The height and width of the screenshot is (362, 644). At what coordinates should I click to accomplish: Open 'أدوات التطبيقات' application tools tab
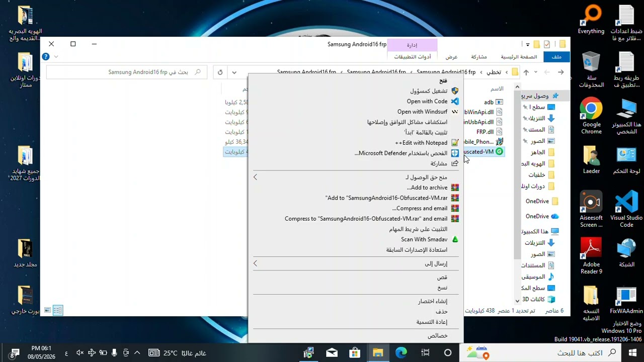413,57
